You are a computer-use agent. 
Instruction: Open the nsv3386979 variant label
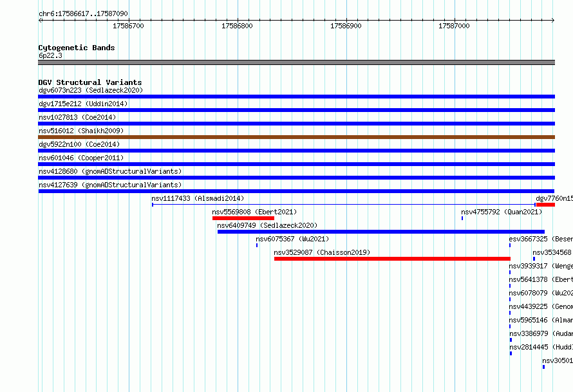541,333
